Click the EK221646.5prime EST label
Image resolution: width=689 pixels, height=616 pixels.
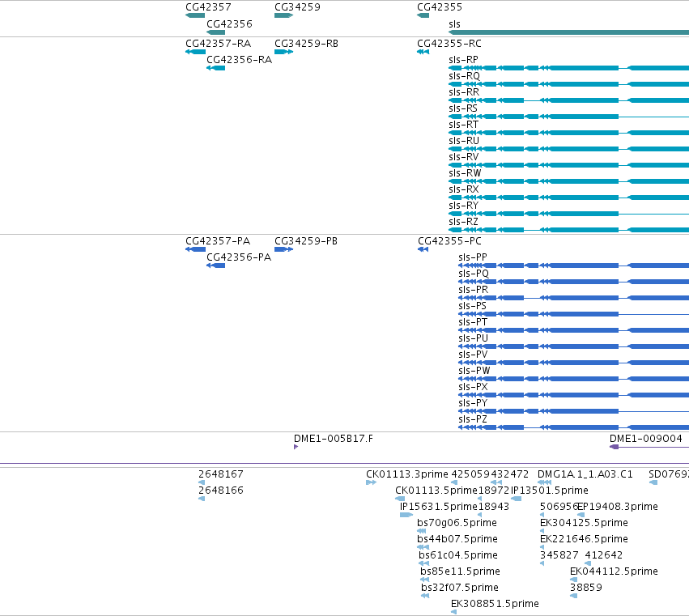click(x=584, y=539)
